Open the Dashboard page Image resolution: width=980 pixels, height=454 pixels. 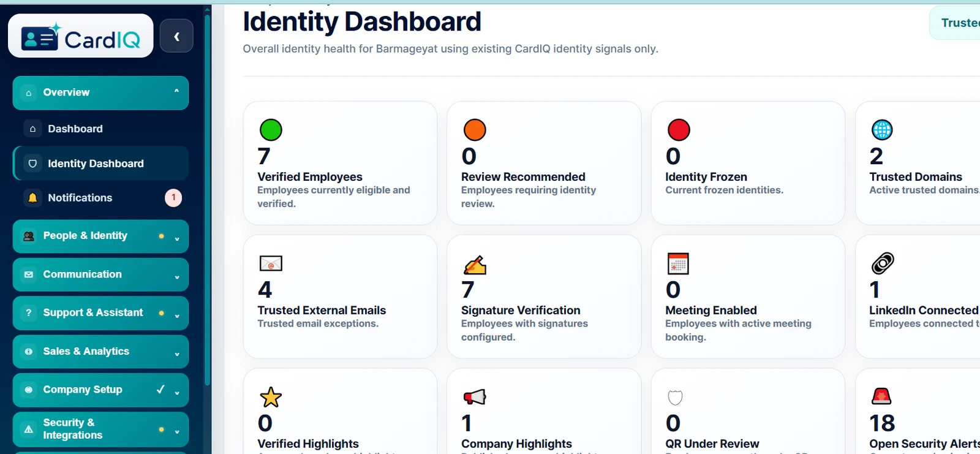click(100, 129)
